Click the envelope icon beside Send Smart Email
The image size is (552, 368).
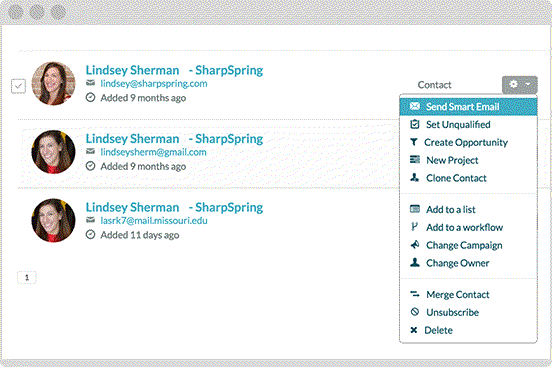(415, 106)
